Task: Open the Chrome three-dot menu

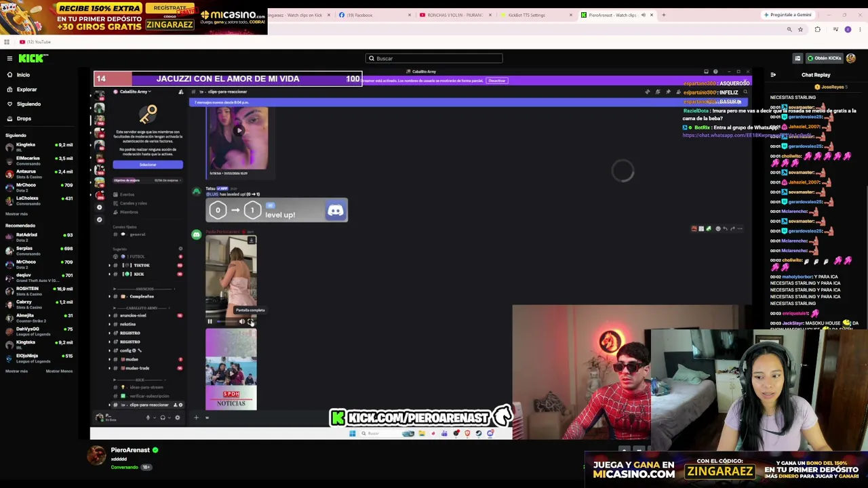Action: [860, 29]
